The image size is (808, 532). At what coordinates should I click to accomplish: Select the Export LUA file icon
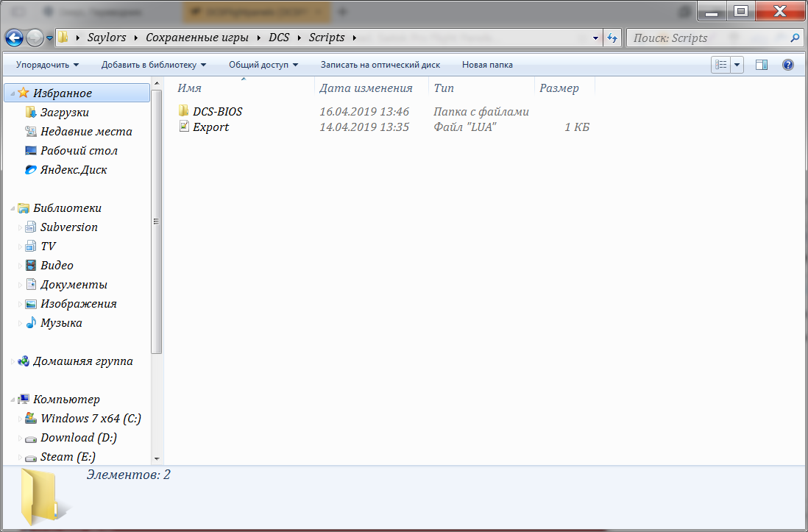click(184, 127)
